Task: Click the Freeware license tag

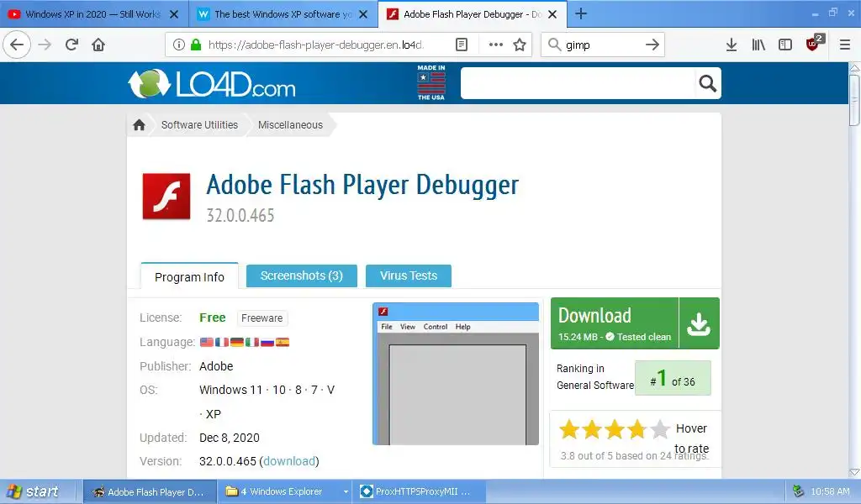Action: coord(262,318)
